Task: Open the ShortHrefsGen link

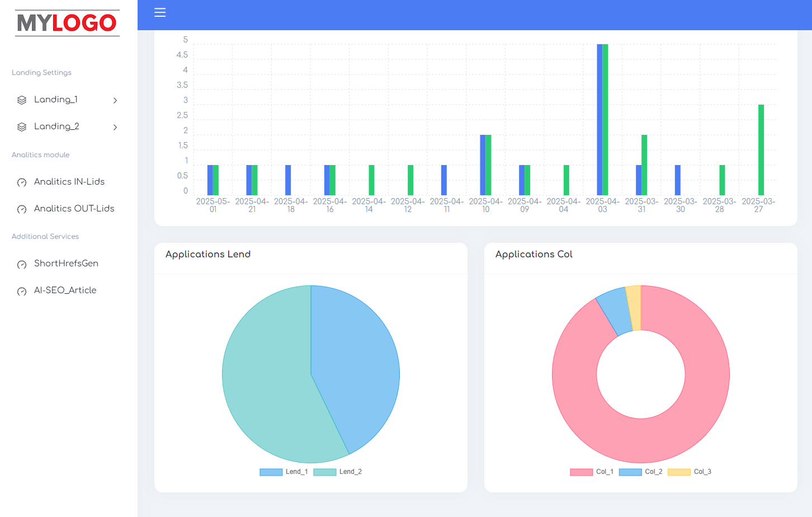Action: point(66,264)
